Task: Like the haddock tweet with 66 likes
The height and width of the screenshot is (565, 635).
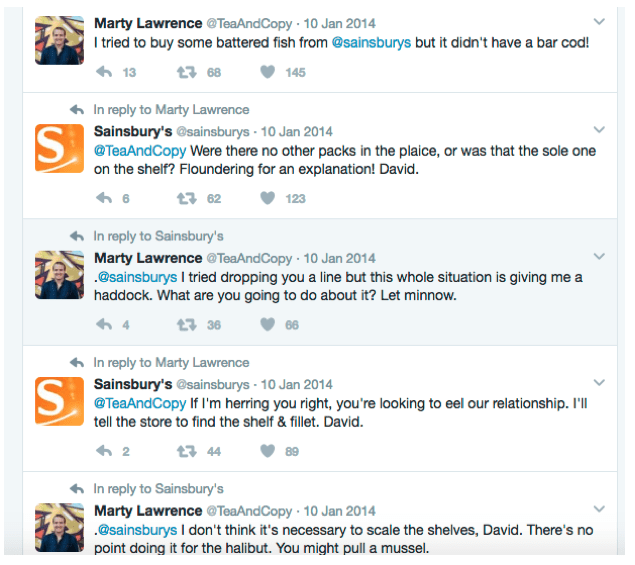Action: [267, 325]
